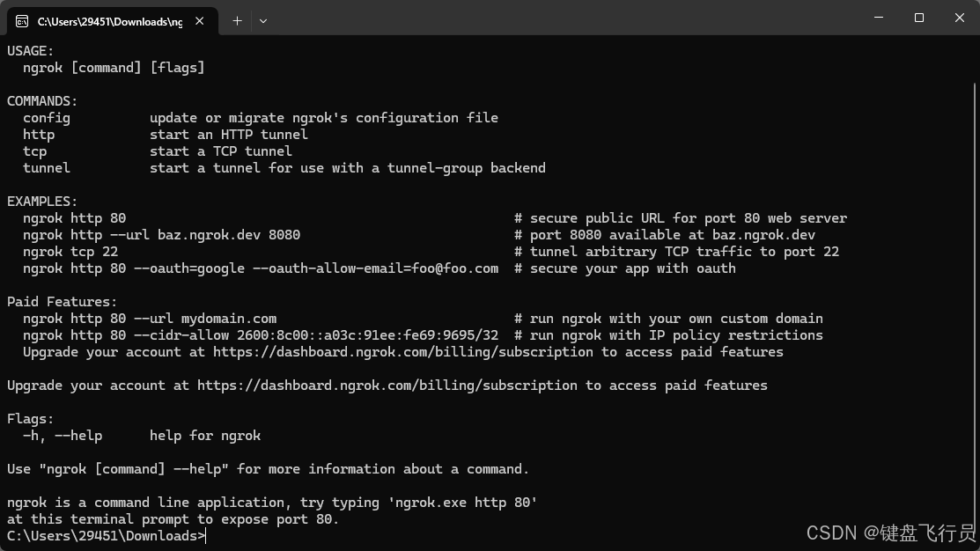Select the '-h, --help' flag text
This screenshot has width=980, height=551.
click(x=62, y=435)
